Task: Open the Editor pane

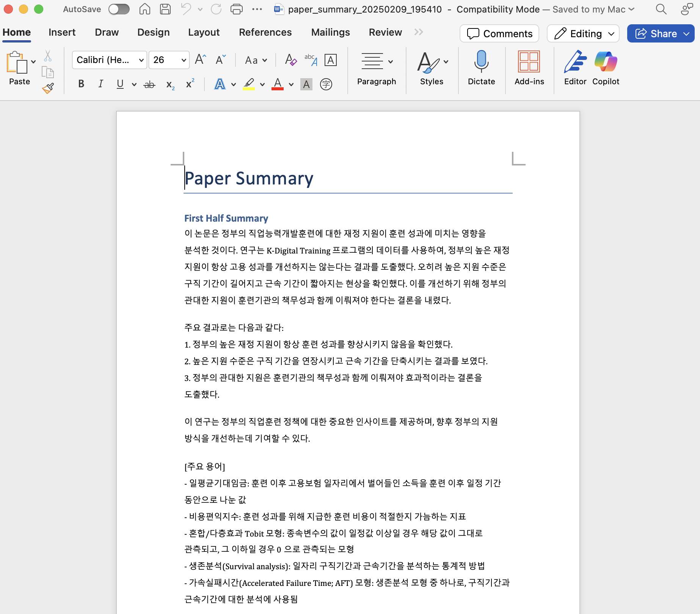Action: 575,69
